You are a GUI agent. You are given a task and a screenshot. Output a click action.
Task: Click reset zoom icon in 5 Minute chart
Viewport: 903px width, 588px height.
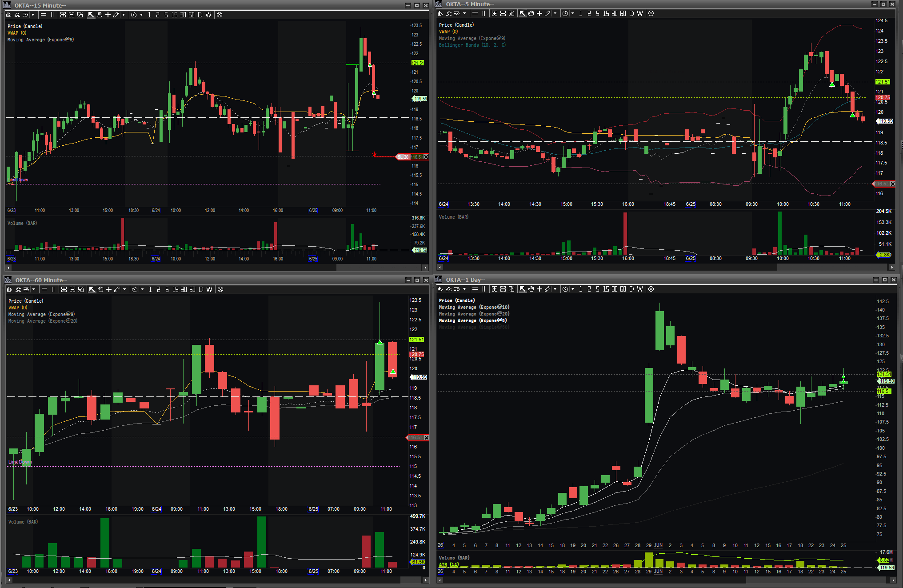511,13
